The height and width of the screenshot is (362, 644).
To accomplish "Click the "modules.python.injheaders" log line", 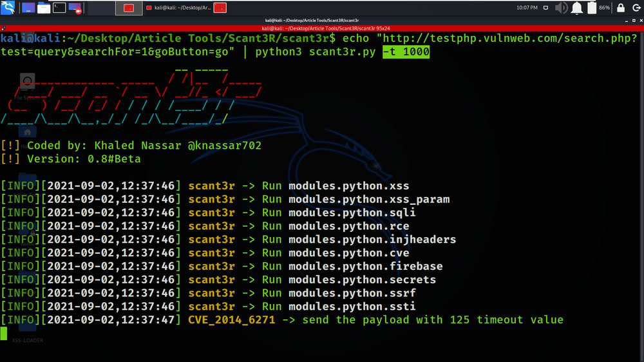I will click(229, 240).
